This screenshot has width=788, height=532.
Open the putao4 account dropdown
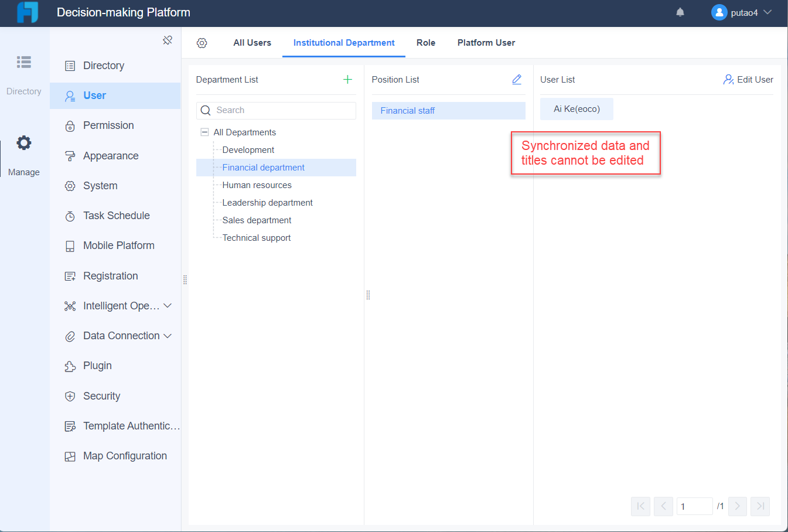pyautogui.click(x=742, y=12)
